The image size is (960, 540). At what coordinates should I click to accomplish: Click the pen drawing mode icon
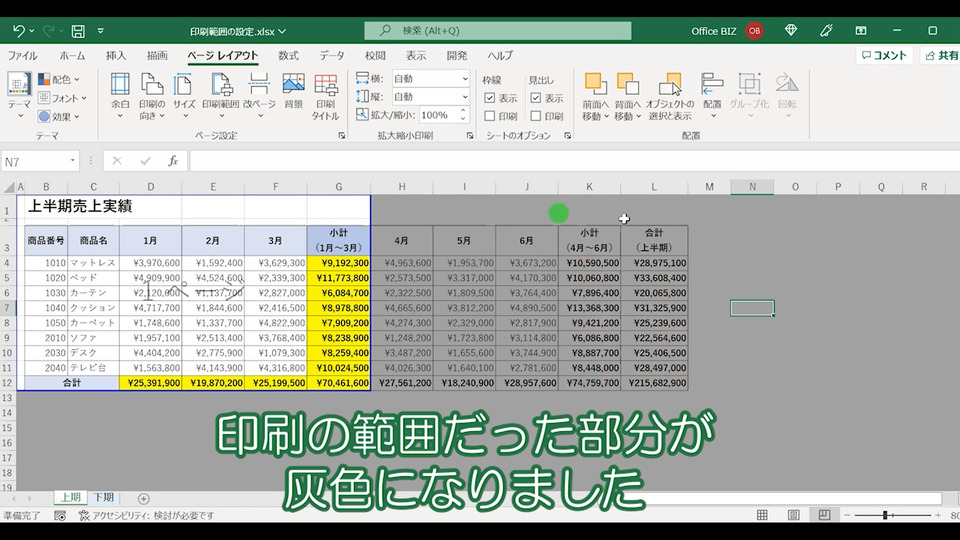826,30
